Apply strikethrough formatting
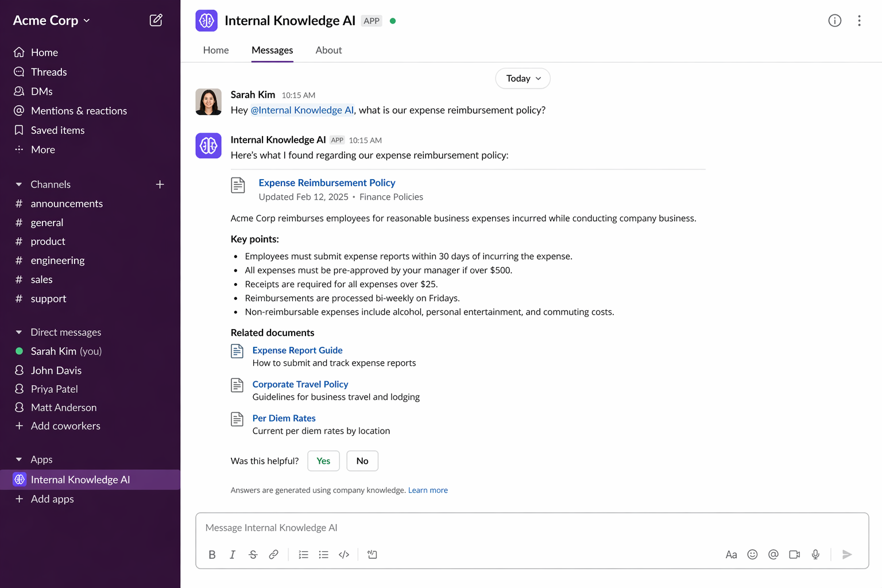882x588 pixels. pyautogui.click(x=253, y=554)
